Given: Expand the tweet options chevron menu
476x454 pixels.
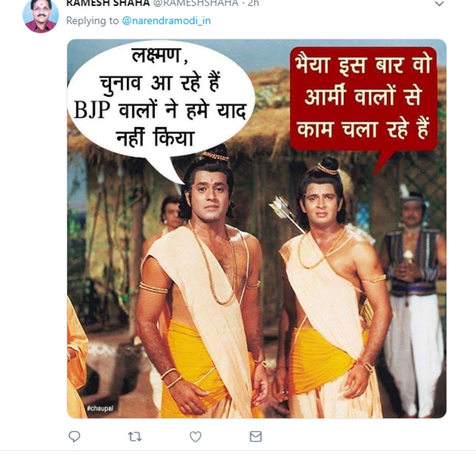Looking at the screenshot, I should click(440, 4).
